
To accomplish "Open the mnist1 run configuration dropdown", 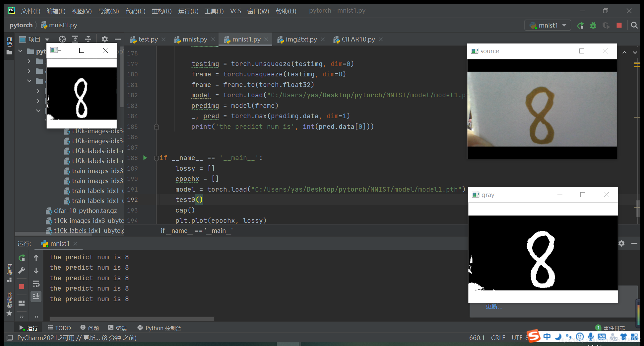I will pyautogui.click(x=548, y=25).
